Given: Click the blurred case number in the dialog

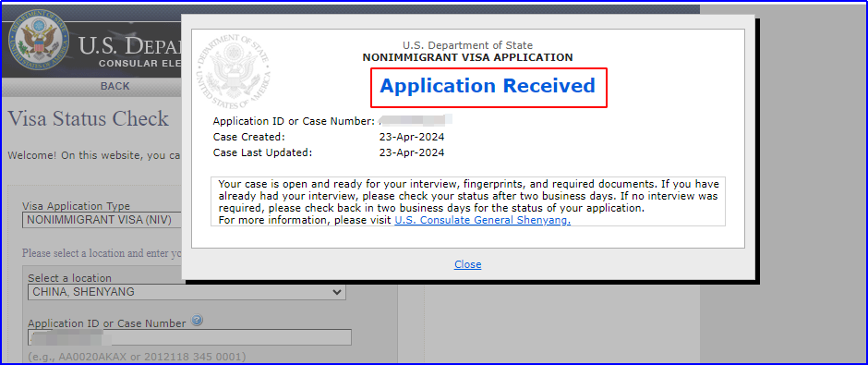Looking at the screenshot, I should (x=416, y=120).
